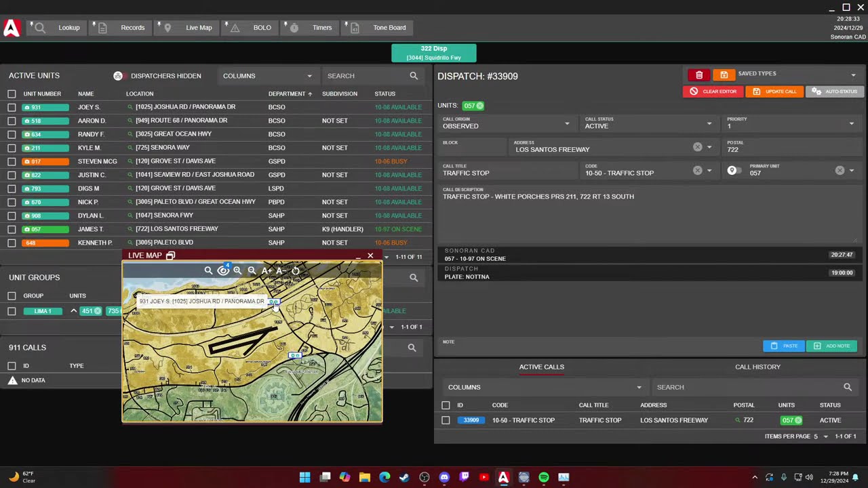This screenshot has height=488, width=868.
Task: Click the Sonoran CAD logo
Action: click(x=12, y=28)
